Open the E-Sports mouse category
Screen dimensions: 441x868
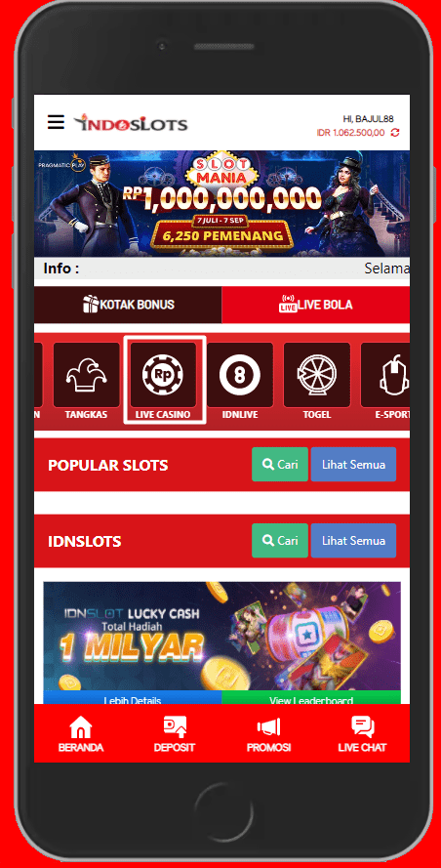click(x=385, y=381)
